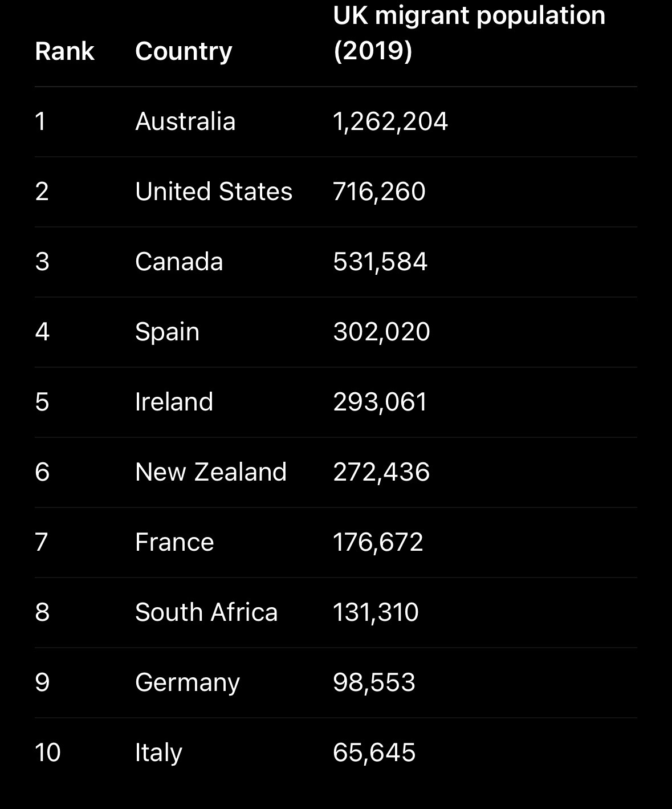
Task: Tap the 98,553 value for Germany
Action: [x=374, y=682]
